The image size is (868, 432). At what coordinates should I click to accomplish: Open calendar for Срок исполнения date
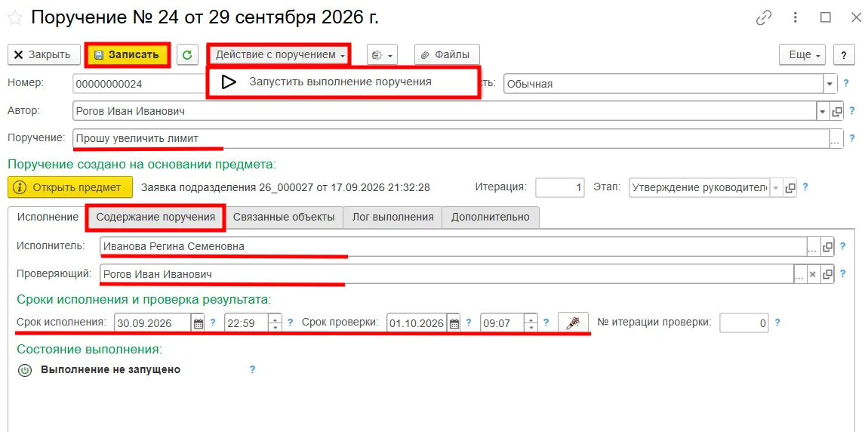(199, 323)
